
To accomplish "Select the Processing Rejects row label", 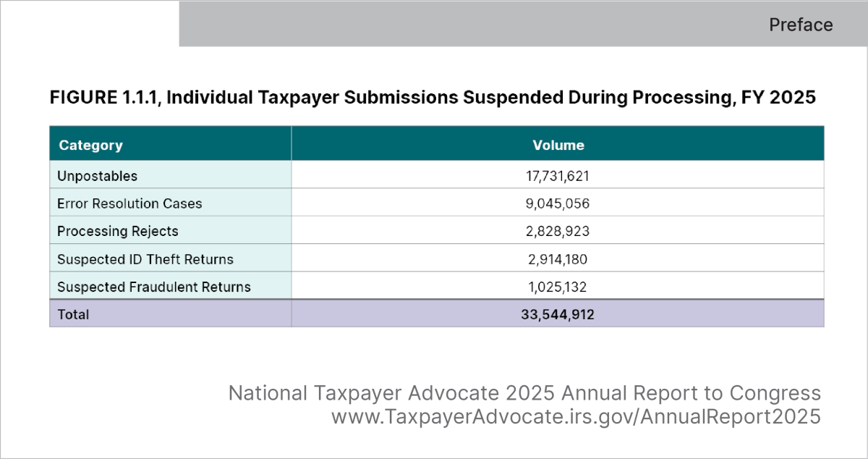I will 118,232.
